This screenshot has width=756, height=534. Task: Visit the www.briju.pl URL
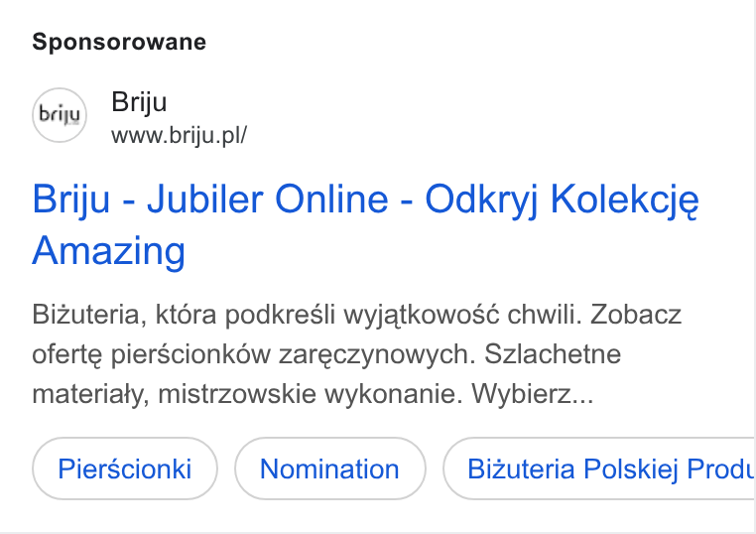tap(179, 135)
